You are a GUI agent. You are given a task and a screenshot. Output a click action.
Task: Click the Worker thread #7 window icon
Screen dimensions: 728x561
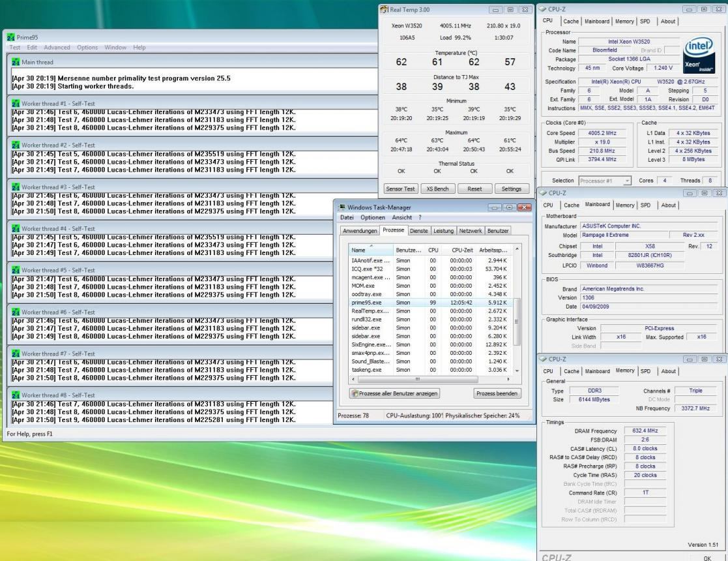[x=16, y=354]
